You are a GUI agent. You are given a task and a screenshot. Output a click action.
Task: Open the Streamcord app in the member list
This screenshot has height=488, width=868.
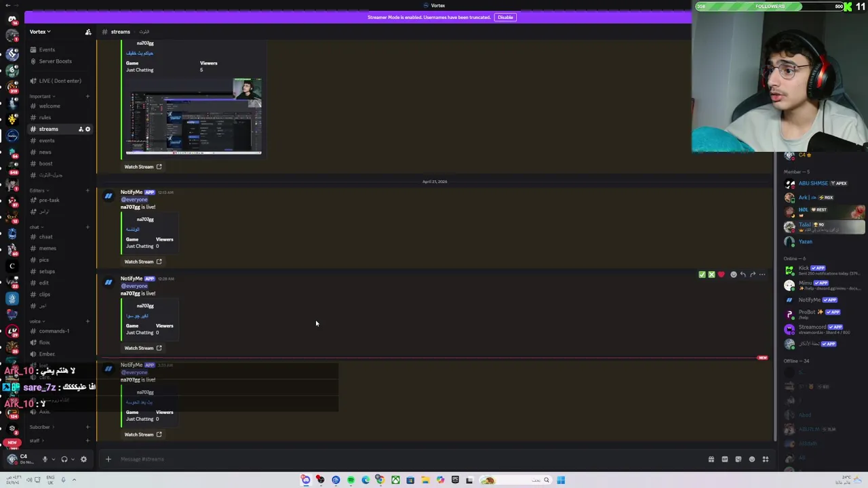[x=824, y=329]
